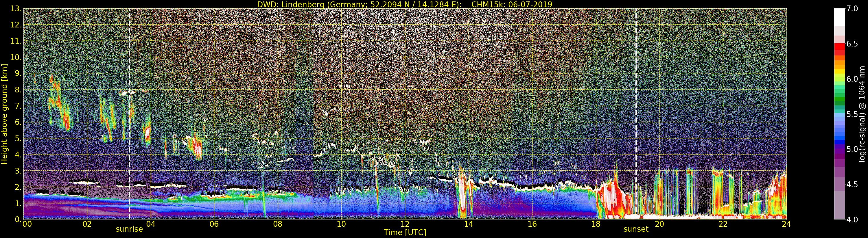
Task: Click the colorbar value '4.5'
Action: pos(852,184)
